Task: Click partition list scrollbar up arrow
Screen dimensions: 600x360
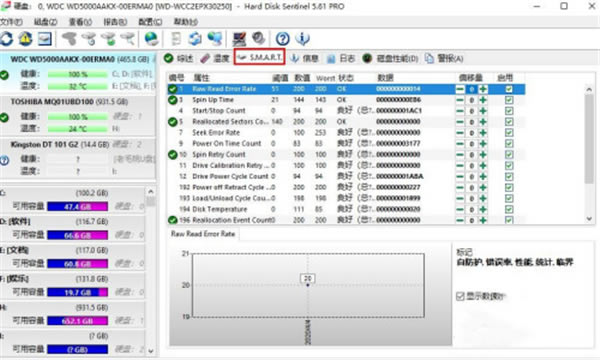Action: 151,192
